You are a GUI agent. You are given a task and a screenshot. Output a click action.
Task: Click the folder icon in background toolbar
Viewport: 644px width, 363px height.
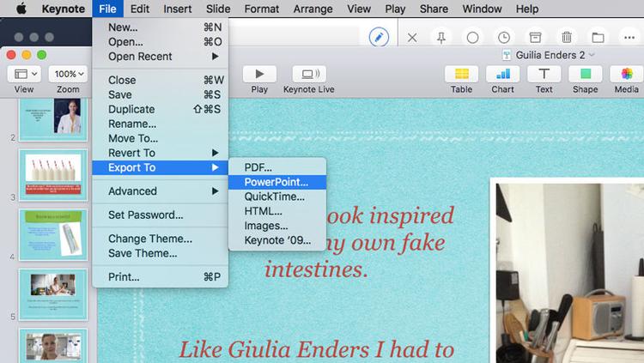coord(598,38)
